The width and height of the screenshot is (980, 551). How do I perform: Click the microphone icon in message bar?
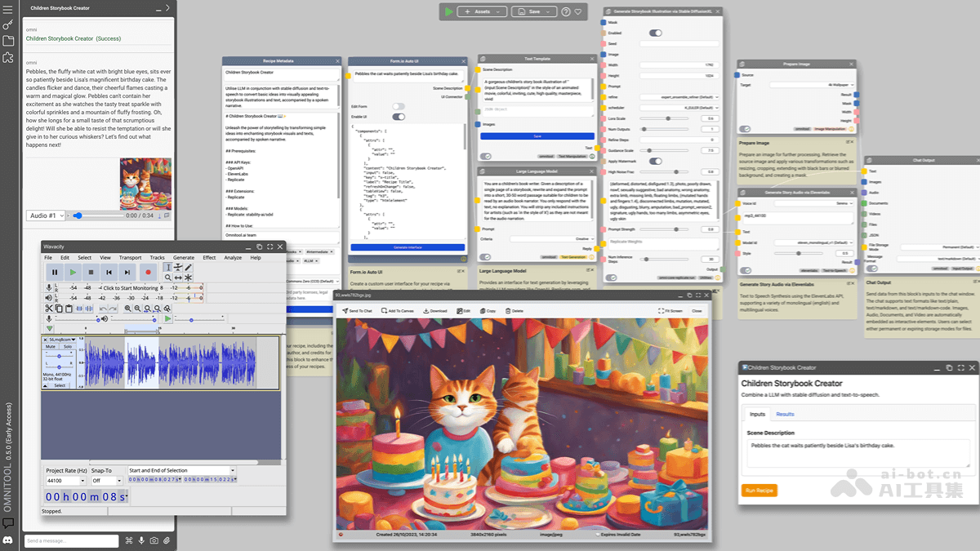coord(141,540)
